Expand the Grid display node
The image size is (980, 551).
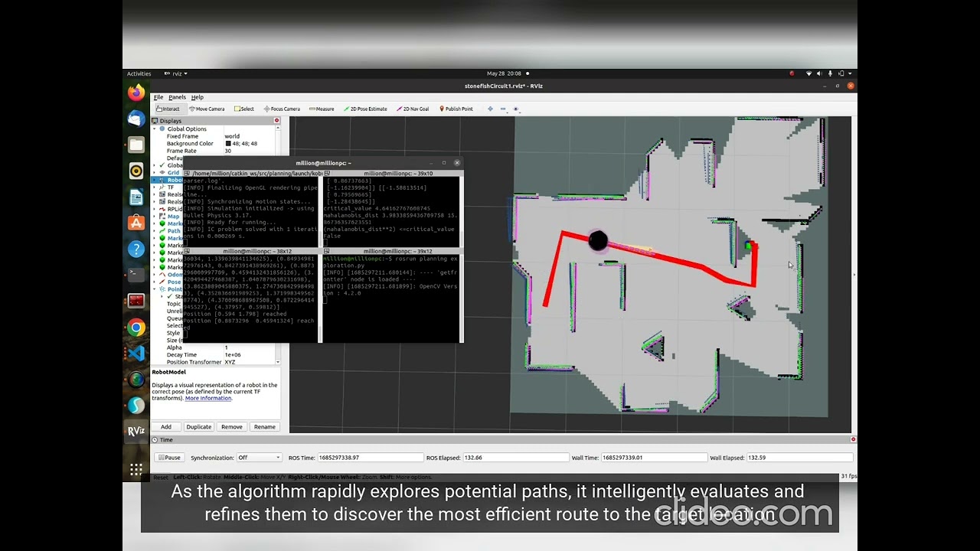154,172
